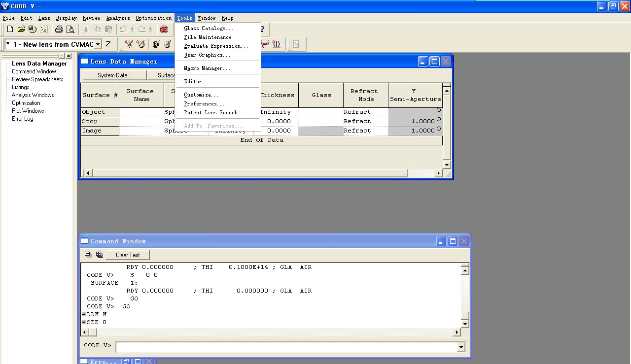631x364 pixels.
Task: Click the Glass column header
Action: [321, 95]
